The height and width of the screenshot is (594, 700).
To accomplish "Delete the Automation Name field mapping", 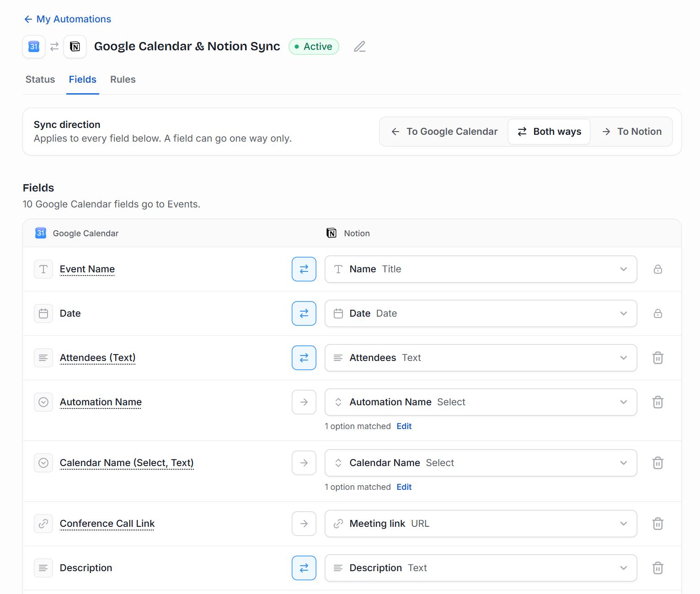I will coord(658,402).
